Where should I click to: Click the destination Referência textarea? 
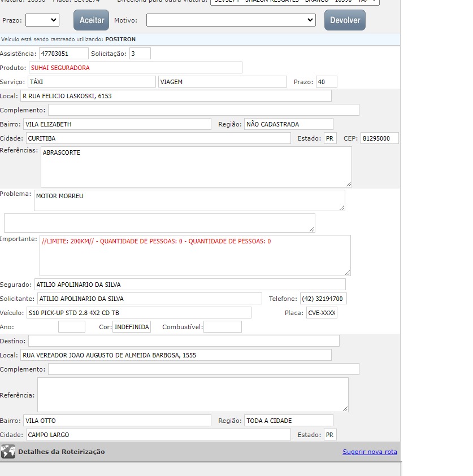[x=193, y=395]
